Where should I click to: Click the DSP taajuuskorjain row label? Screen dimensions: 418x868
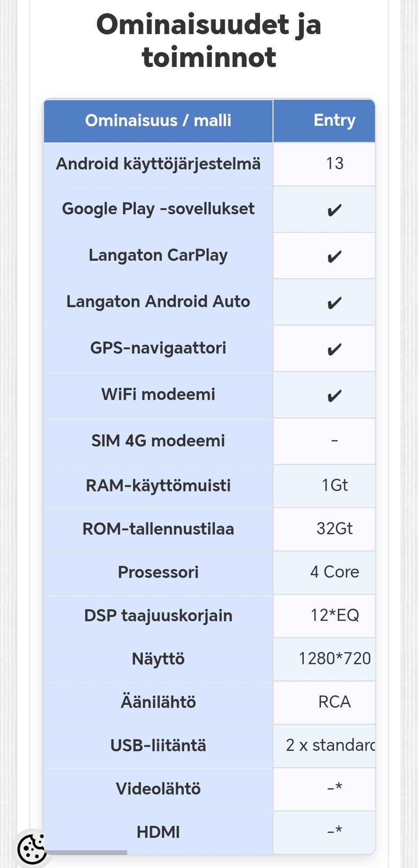click(x=158, y=616)
